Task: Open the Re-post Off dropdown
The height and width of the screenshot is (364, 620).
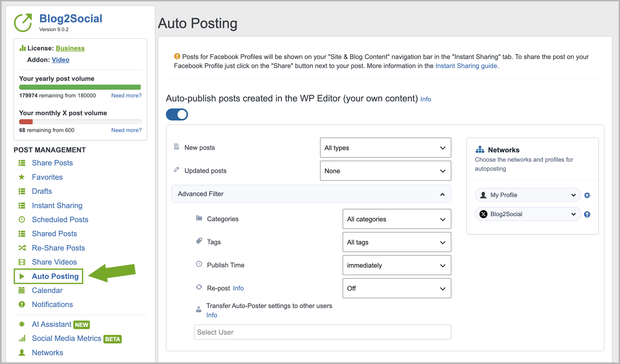Action: (x=397, y=288)
